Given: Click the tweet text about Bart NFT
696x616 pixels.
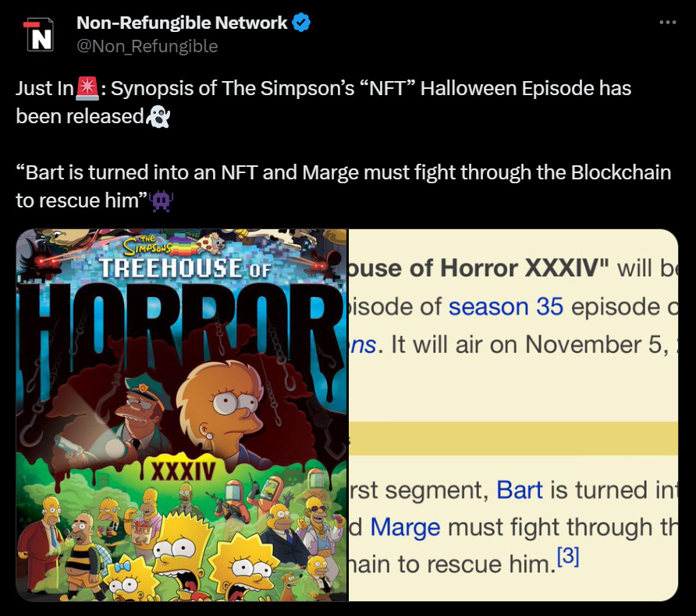Looking at the screenshot, I should coord(343,186).
